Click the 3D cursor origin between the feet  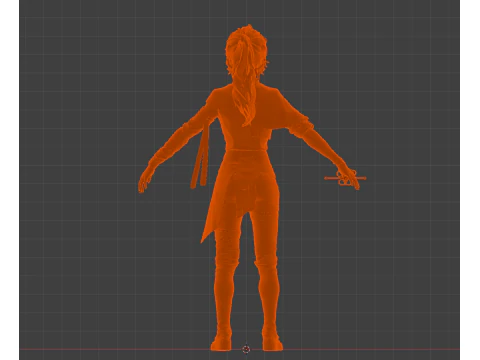(x=246, y=349)
